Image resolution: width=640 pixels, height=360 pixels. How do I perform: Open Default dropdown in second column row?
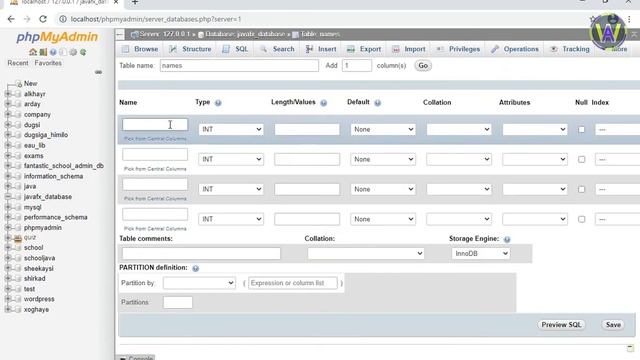coord(382,159)
